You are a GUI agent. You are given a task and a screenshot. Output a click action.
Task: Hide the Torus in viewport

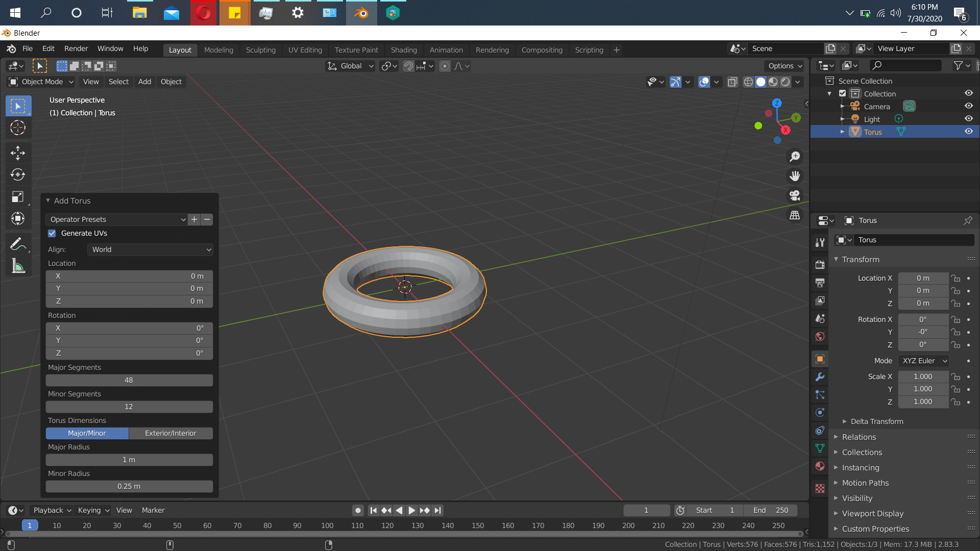point(968,131)
